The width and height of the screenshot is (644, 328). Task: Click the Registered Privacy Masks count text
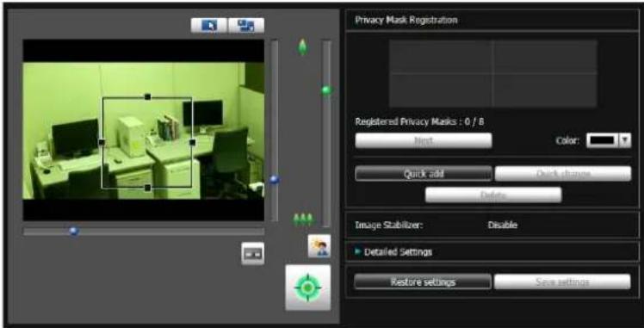(419, 121)
